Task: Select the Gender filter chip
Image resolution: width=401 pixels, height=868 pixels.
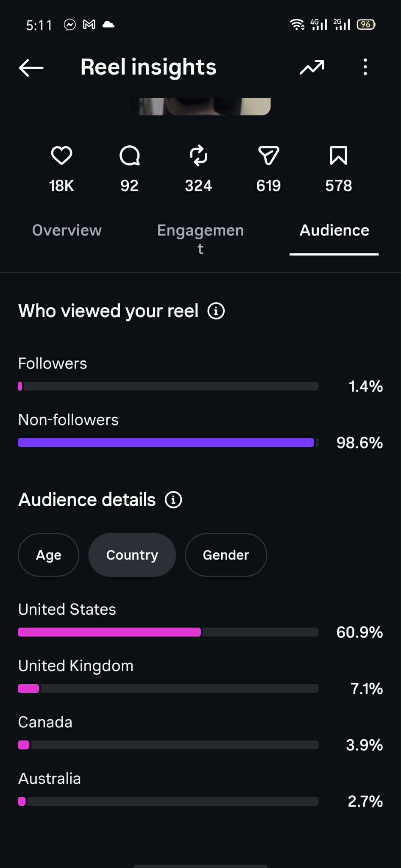Action: point(226,555)
